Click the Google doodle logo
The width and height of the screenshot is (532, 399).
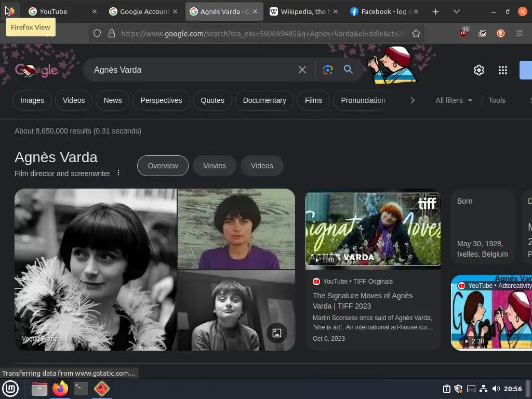click(37, 70)
